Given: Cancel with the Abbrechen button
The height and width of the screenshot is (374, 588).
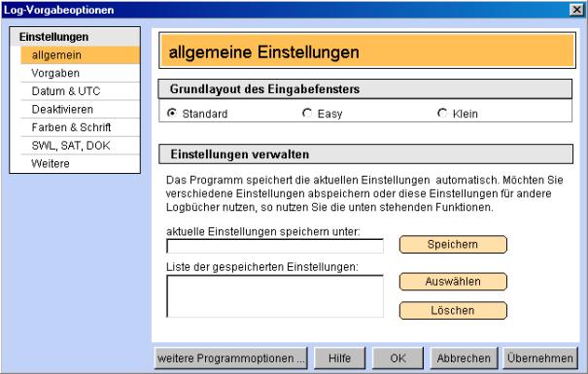Looking at the screenshot, I should pos(464,358).
